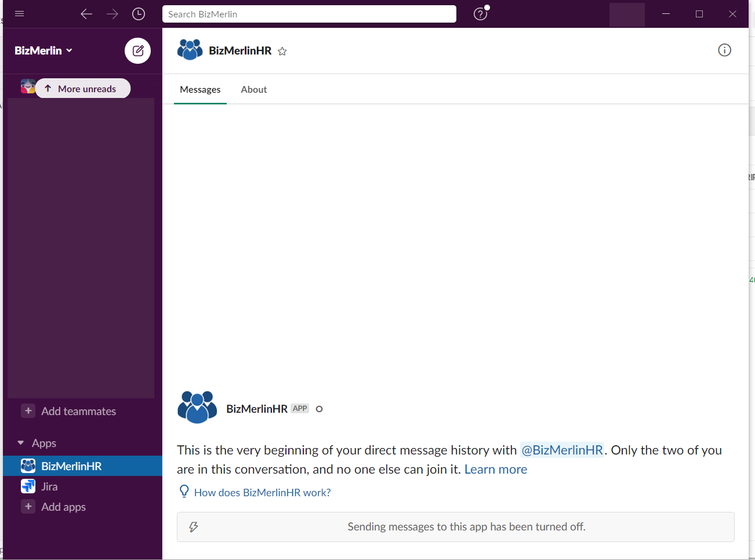Image resolution: width=755 pixels, height=560 pixels.
Task: Click the BizMerlinHR presence status circle
Action: pyautogui.click(x=319, y=409)
